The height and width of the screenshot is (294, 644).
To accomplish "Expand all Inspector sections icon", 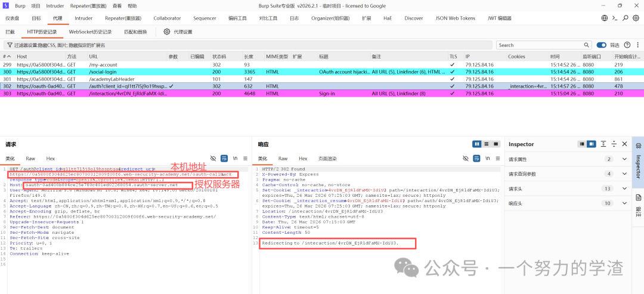I will point(603,144).
